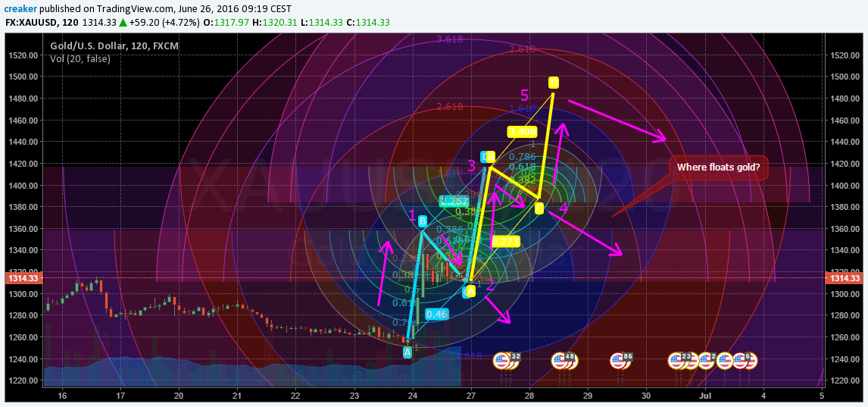
Task: Open the US economic event marker labeled 23
Action: click(680, 361)
